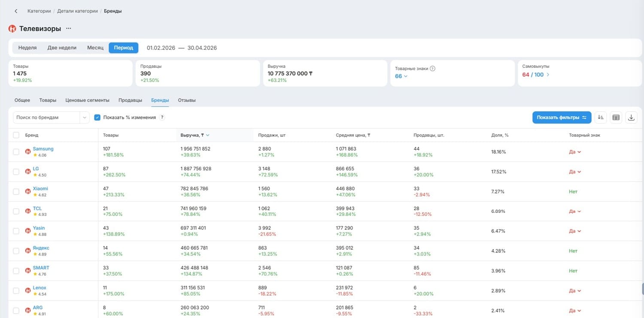The image size is (644, 318).
Task: Click the marketplace icon beside Lenox
Action: (28, 291)
